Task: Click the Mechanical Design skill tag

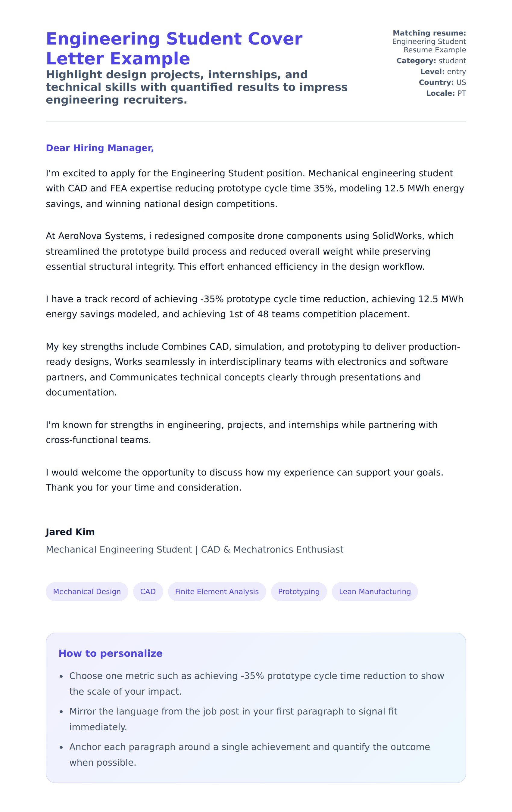Action: tap(87, 591)
